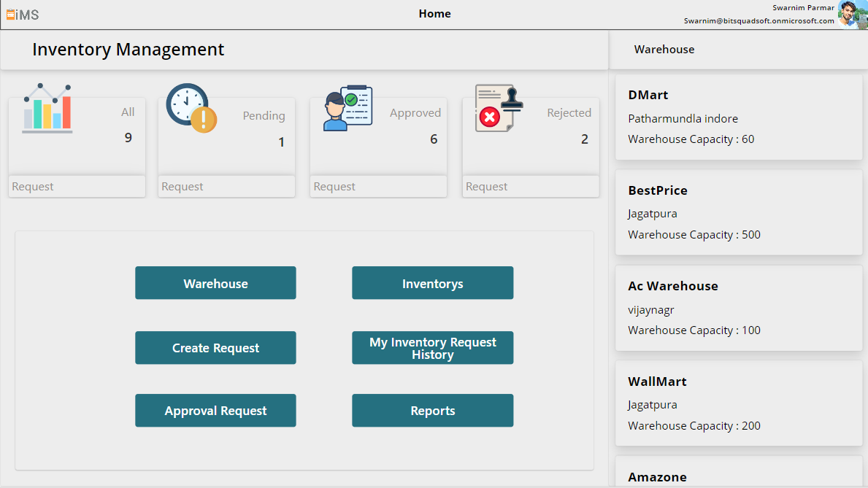Click the Home title in header
Viewport: 868px width, 488px height.
[434, 14]
